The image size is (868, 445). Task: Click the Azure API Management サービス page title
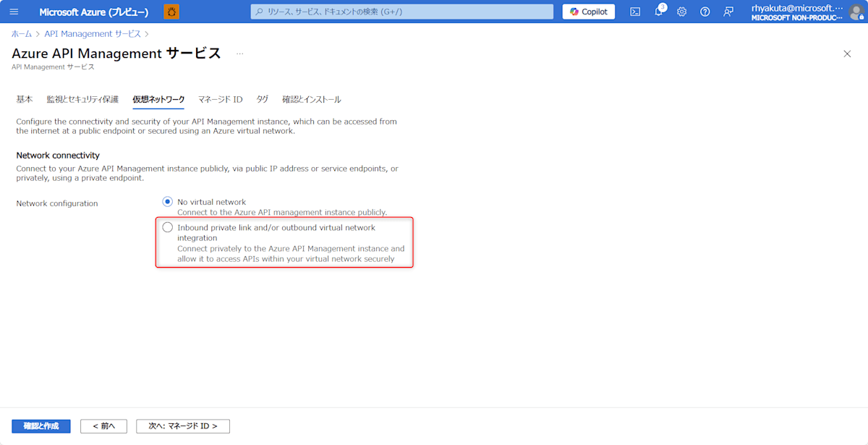click(x=116, y=53)
